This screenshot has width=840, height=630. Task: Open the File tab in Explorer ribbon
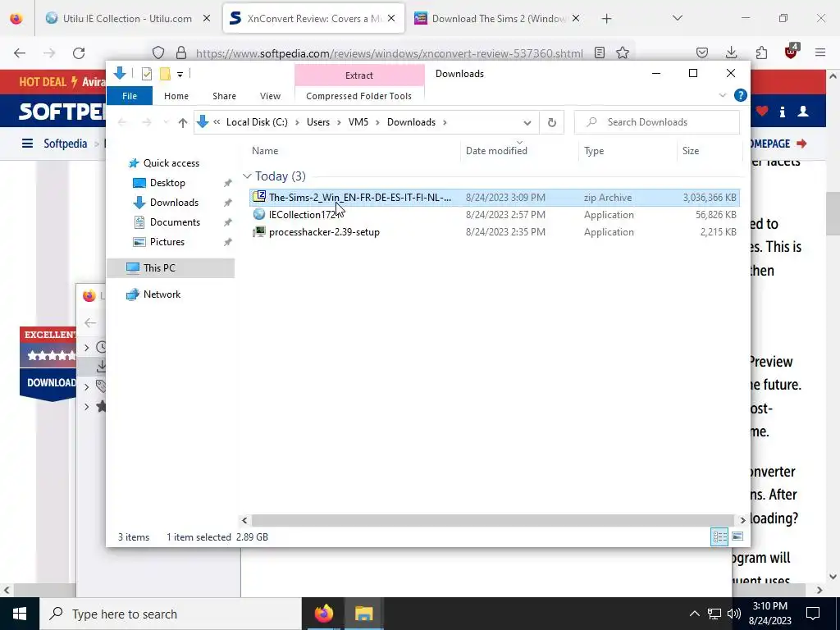130,96
